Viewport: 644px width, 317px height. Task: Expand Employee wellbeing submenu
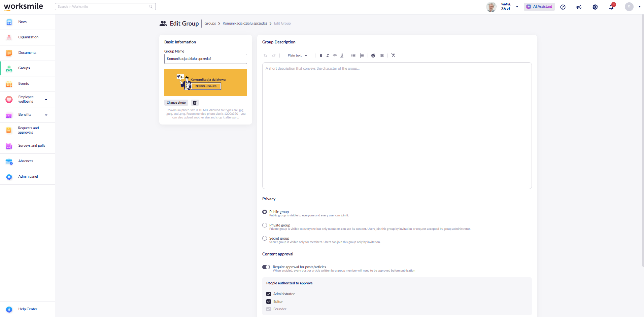coord(46,100)
